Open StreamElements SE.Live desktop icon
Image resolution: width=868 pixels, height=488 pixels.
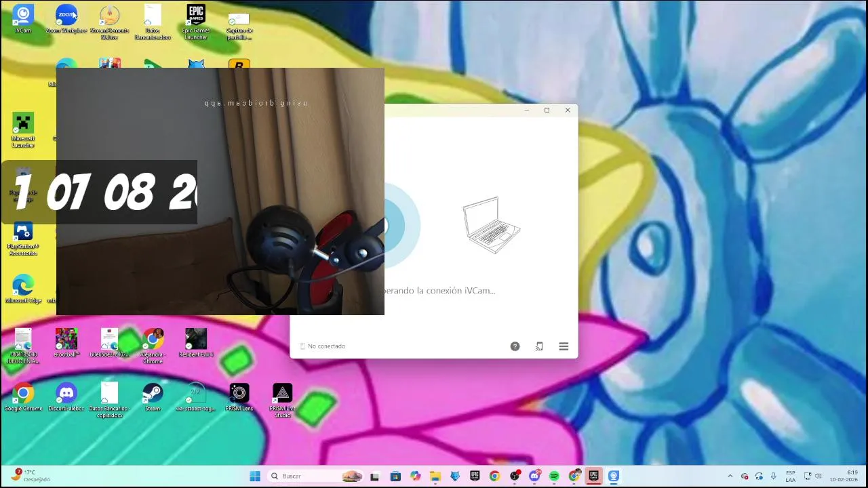[109, 22]
